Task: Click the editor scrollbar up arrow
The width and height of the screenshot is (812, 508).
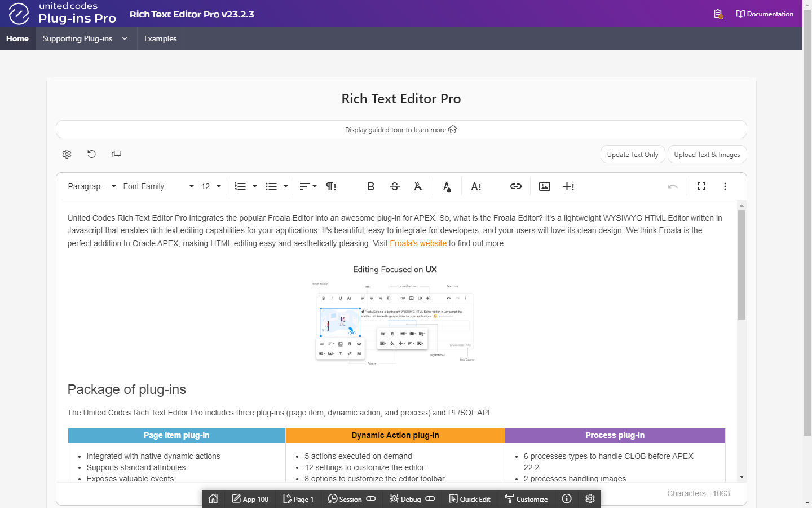Action: pyautogui.click(x=742, y=205)
